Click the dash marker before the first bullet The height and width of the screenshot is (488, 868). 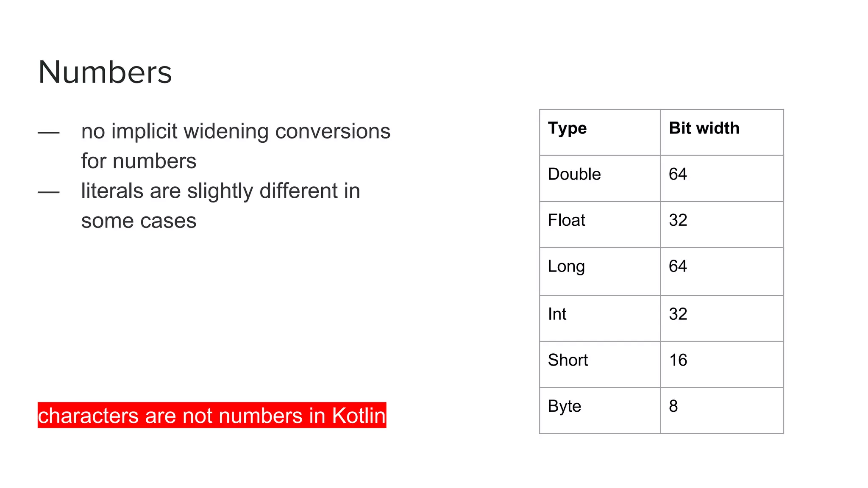[48, 133]
